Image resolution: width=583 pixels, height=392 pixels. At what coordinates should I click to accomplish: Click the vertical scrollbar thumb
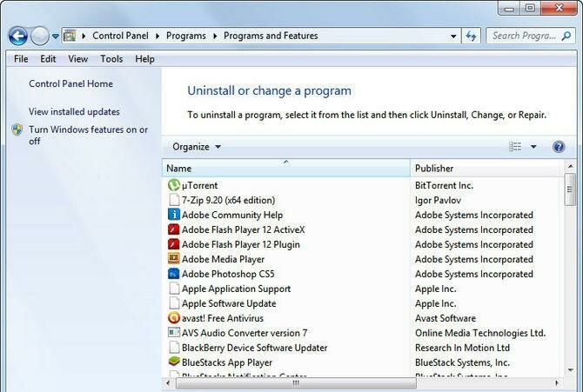tap(570, 189)
